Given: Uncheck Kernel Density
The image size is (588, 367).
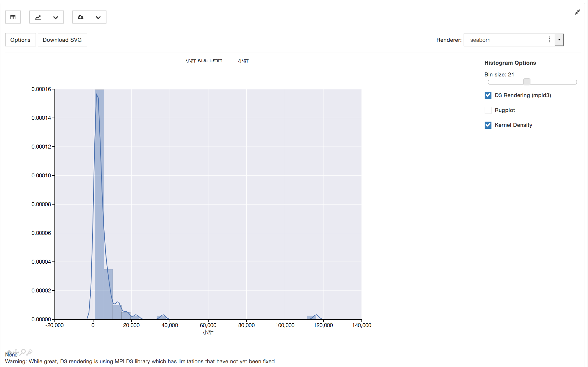Looking at the screenshot, I should pyautogui.click(x=488, y=125).
